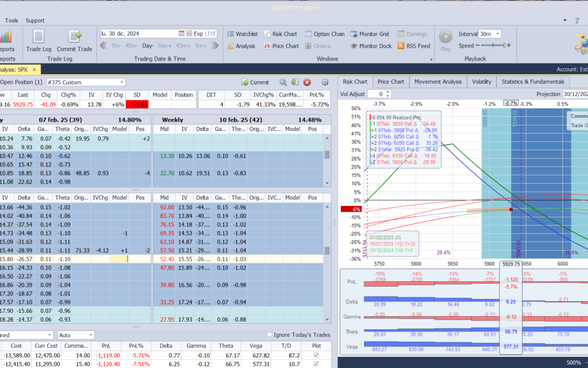The width and height of the screenshot is (588, 368).
Task: Click the 07/02/2025 (0) legend entry
Action: click(385, 237)
